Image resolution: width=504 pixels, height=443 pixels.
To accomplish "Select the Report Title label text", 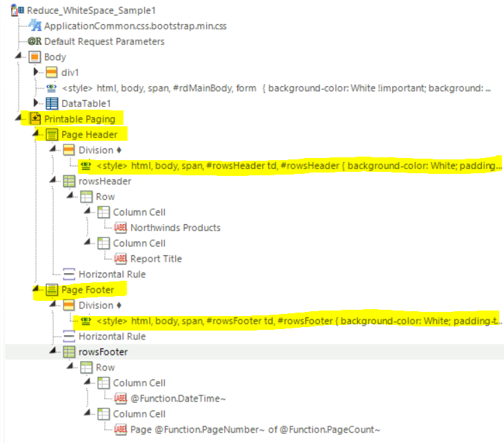I will (x=156, y=259).
